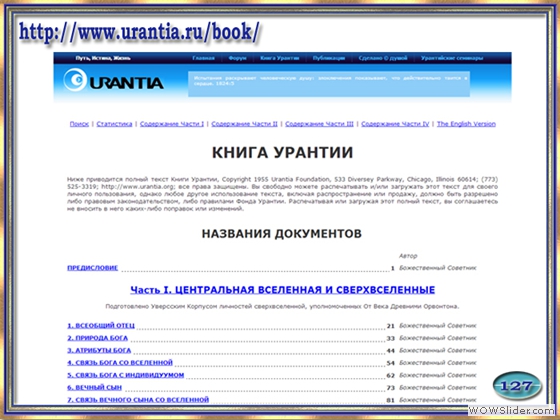The image size is (560, 420).
Task: Click the light-blue quote box in header
Action: tap(329, 84)
